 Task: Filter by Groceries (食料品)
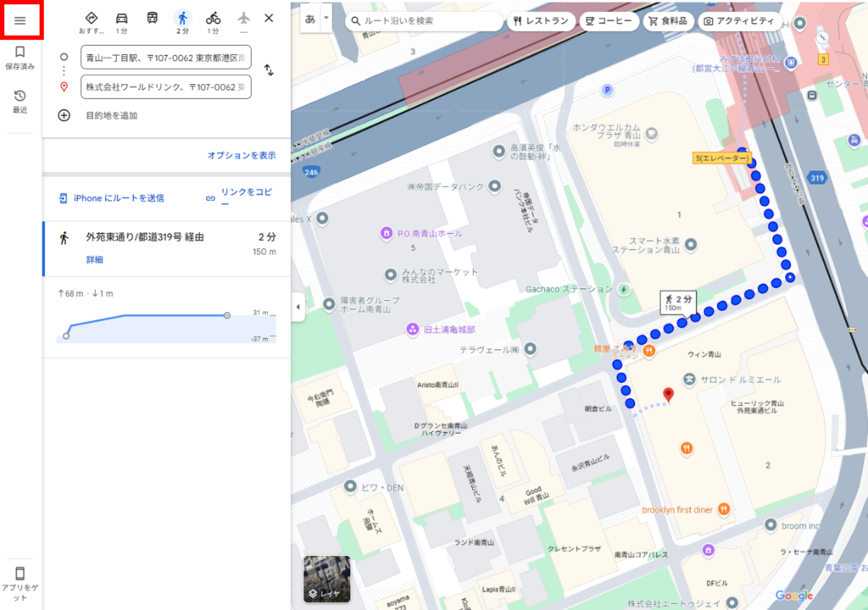[x=668, y=21]
